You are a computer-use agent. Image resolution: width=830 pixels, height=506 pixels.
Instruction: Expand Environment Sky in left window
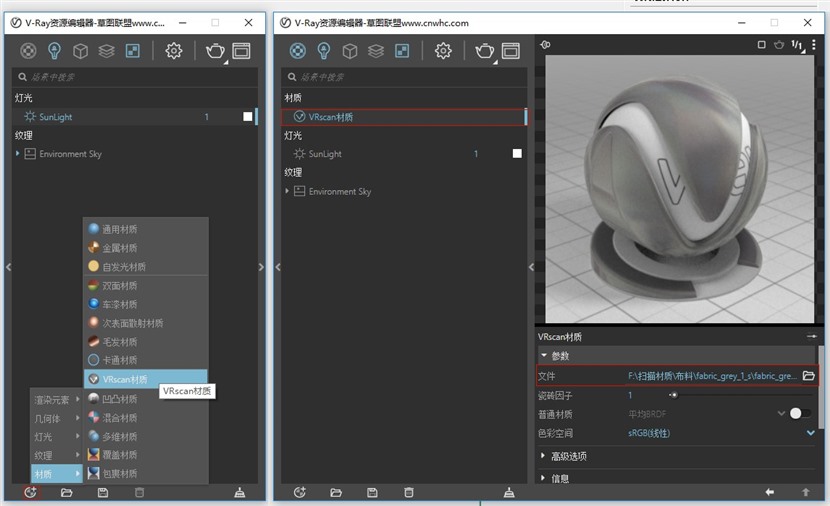click(x=17, y=153)
